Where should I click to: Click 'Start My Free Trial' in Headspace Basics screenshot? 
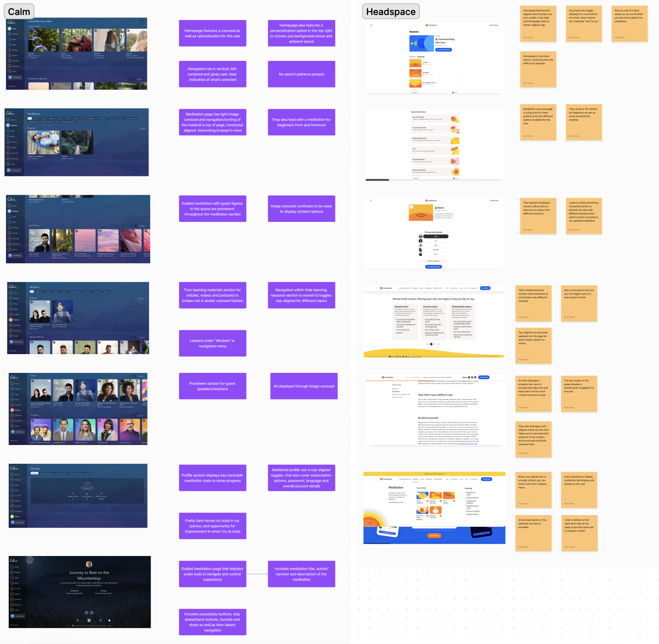pyautogui.click(x=433, y=267)
